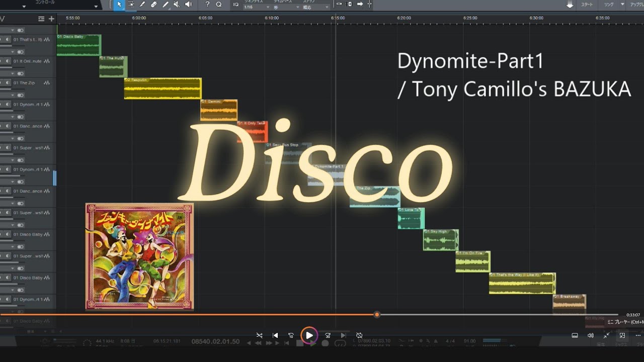Select the 01 Sky High audio clip
Viewport: 644px width, 362px height.
click(441, 240)
